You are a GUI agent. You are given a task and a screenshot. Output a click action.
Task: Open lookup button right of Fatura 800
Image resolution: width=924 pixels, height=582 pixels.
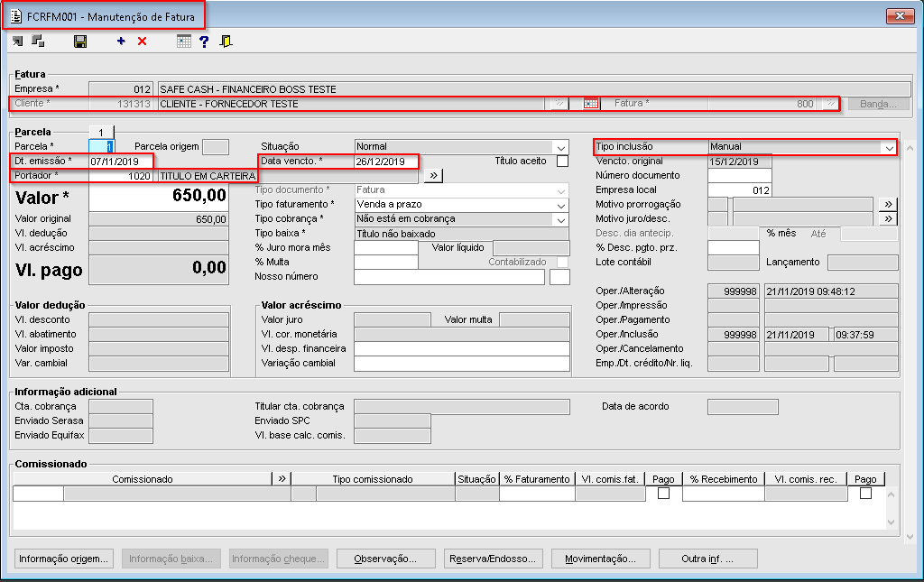point(830,104)
